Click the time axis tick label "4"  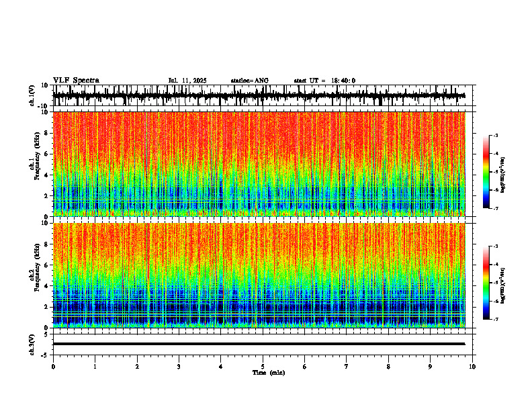click(x=221, y=367)
